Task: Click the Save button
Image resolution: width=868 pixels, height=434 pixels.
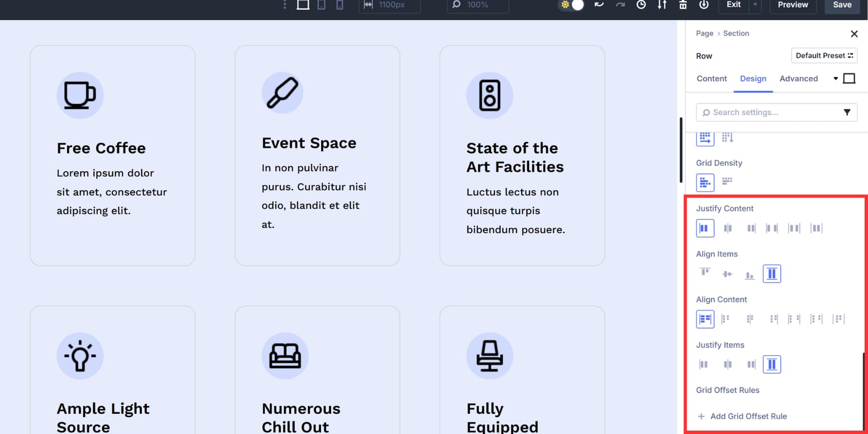Action: coord(842,5)
